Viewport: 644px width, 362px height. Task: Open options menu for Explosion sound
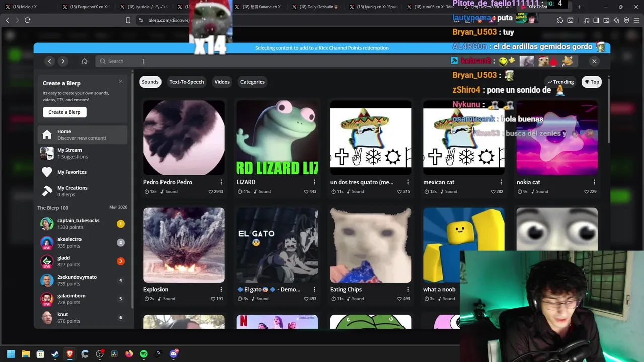tap(221, 289)
